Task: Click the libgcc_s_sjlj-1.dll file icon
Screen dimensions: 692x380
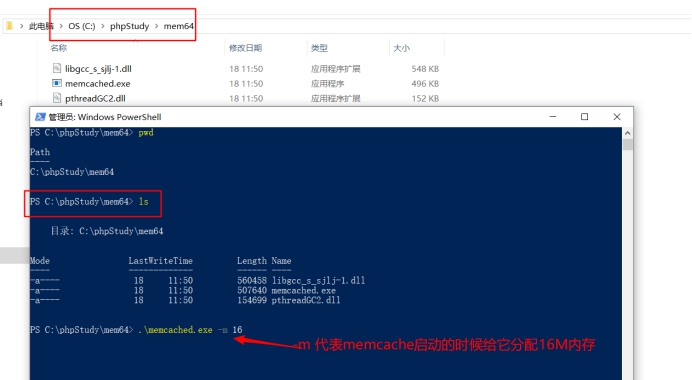Action: 56,68
